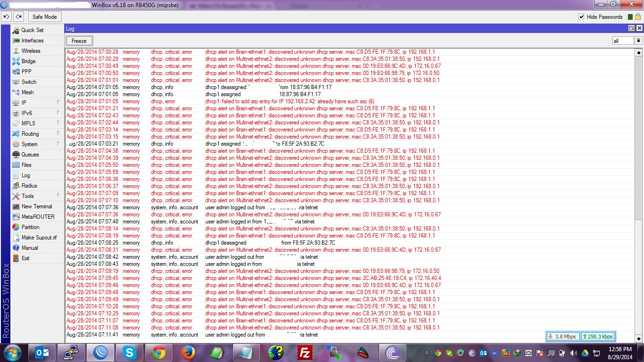
Task: Switch to Skype in the taskbar
Action: point(130,353)
